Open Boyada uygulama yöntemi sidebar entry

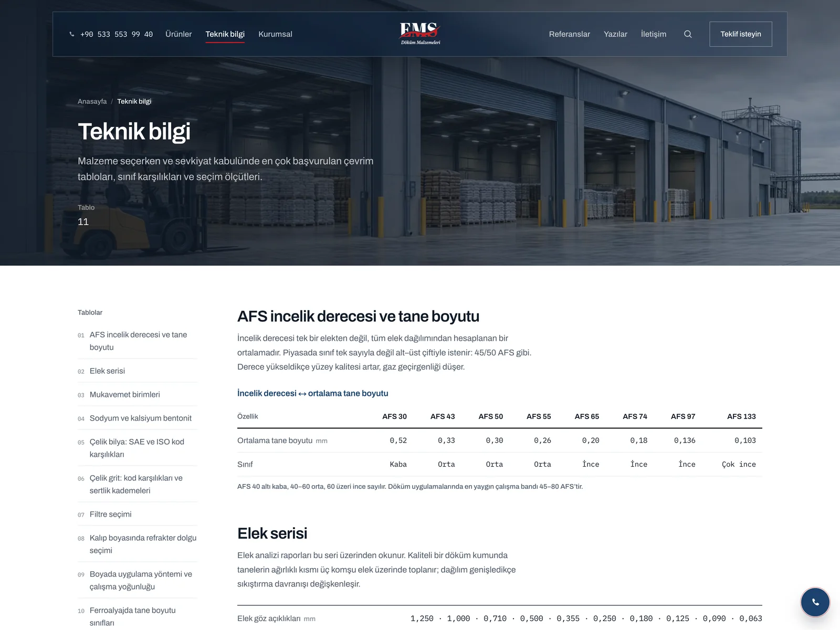pyautogui.click(x=138, y=580)
